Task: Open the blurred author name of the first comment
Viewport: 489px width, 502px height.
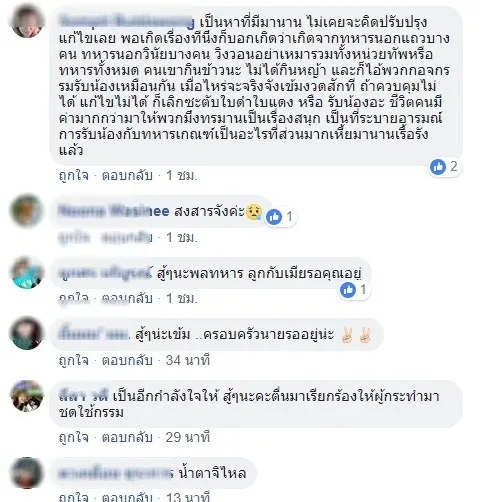Action: 126,22
